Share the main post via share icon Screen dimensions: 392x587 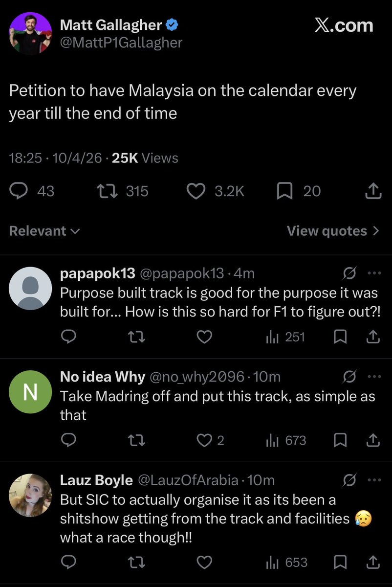pyautogui.click(x=373, y=191)
